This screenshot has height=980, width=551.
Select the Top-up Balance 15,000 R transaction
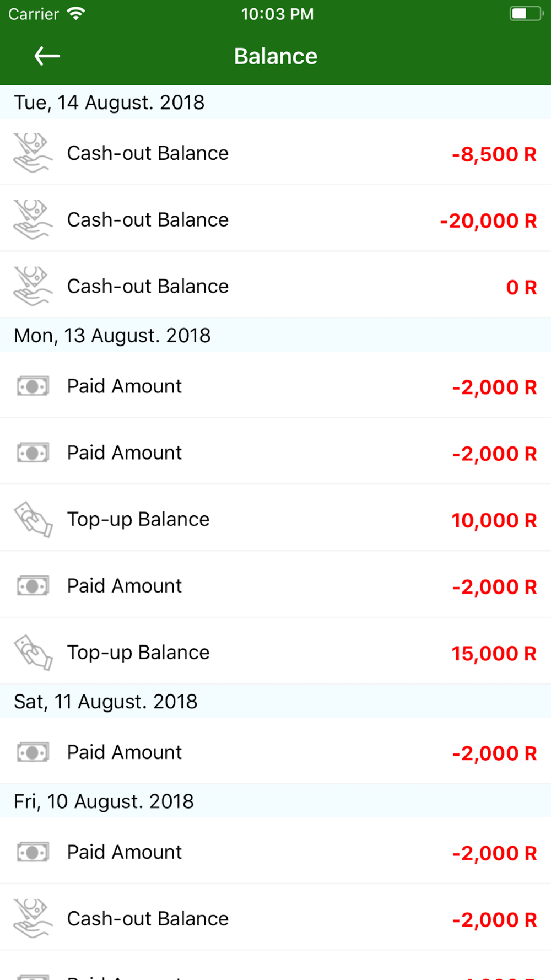coord(275,651)
